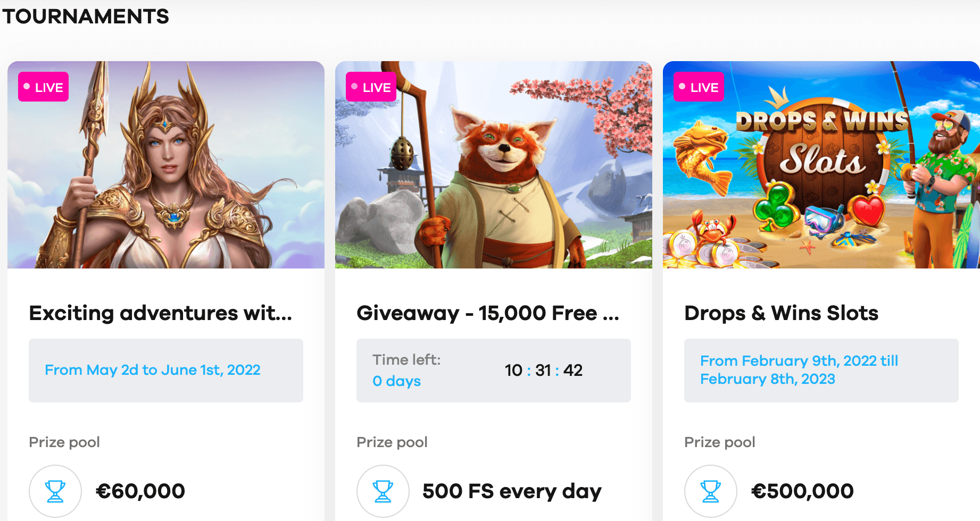Viewport: 980px width, 521px height.
Task: Open the 'Giveaway - 15,000 Free ...' title
Action: [x=488, y=313]
